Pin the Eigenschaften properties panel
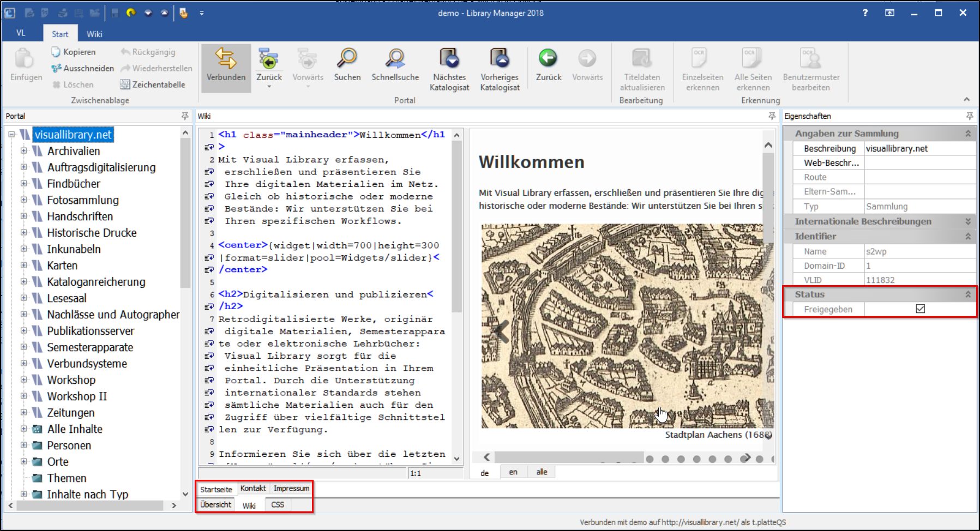 (969, 116)
